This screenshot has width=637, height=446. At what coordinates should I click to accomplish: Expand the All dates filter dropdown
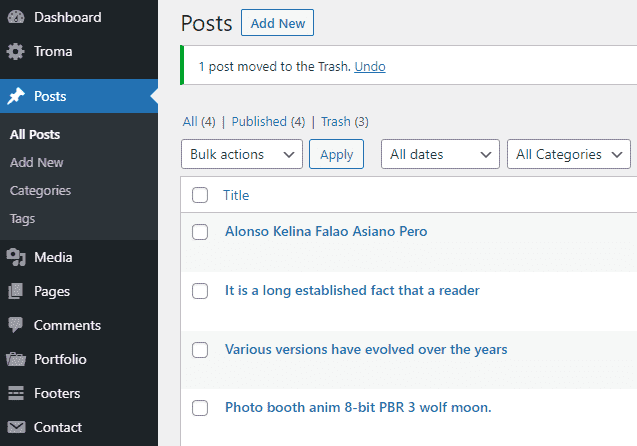click(x=440, y=155)
